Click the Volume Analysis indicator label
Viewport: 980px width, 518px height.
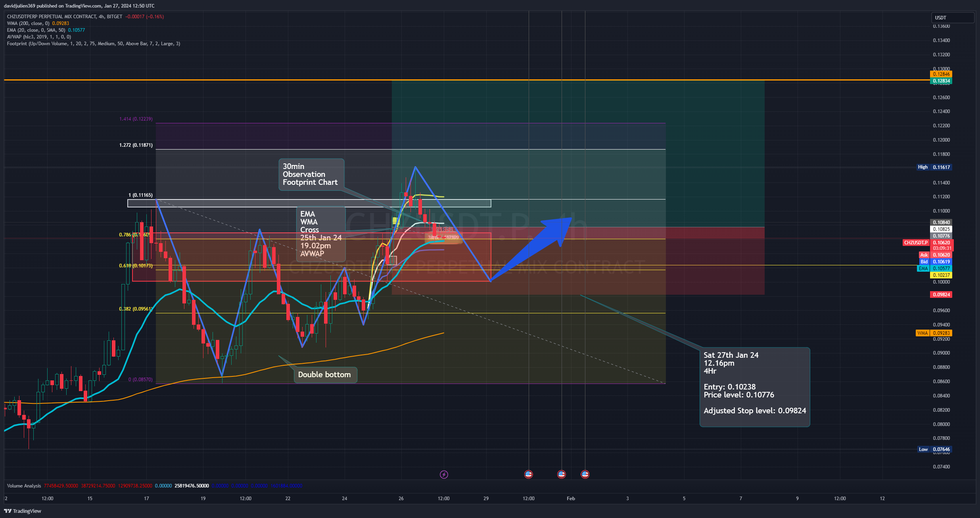[x=24, y=486]
